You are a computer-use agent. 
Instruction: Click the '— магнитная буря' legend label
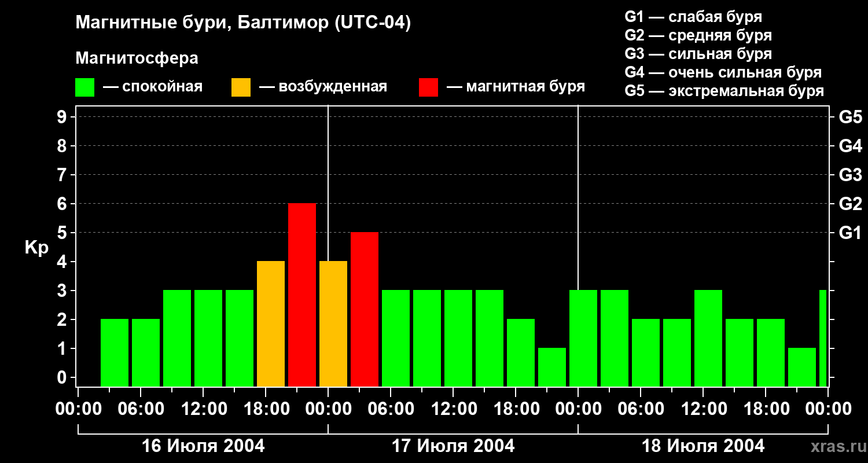pos(516,87)
